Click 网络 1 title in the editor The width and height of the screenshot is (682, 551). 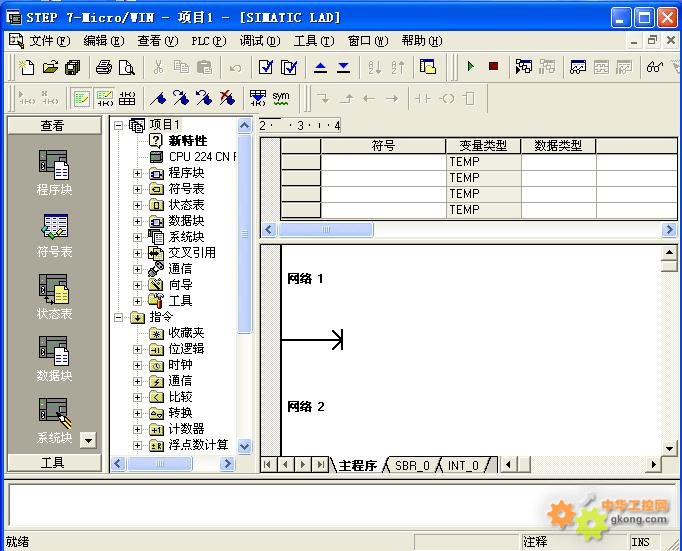pos(305,278)
